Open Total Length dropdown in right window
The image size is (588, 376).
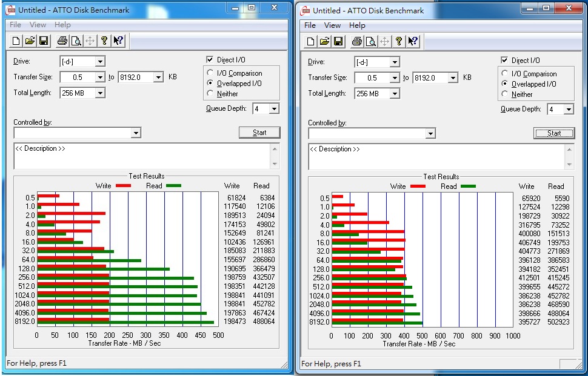395,94
